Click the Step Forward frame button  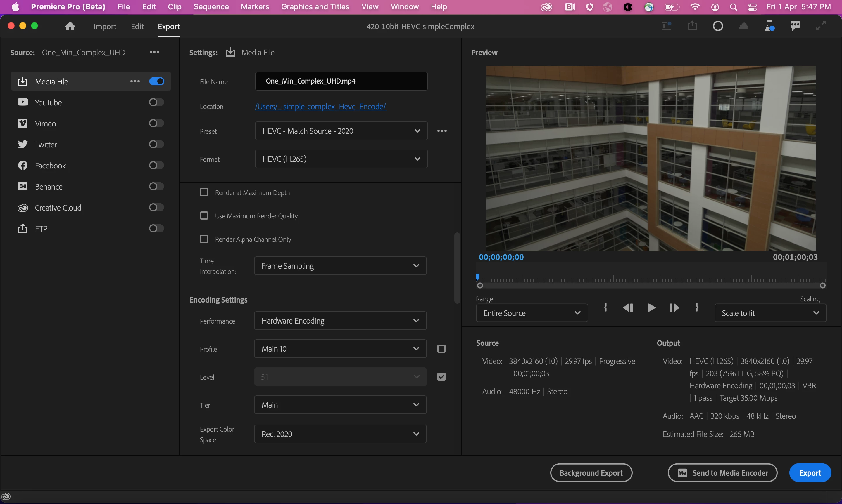coord(674,308)
